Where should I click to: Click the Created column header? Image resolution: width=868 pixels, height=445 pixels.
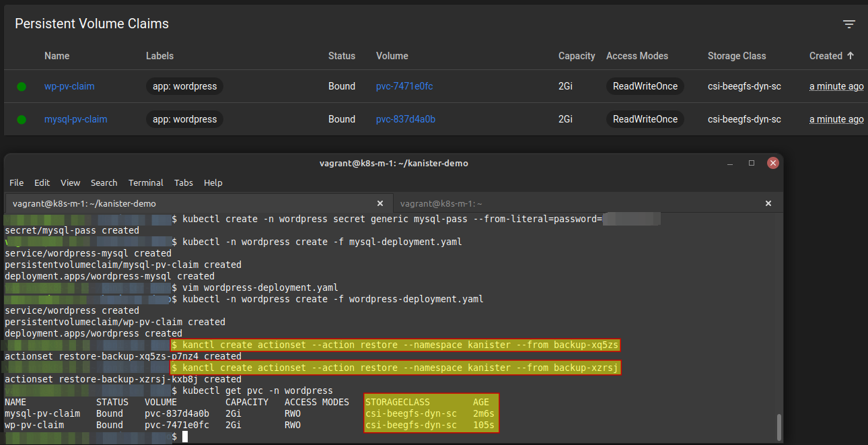coord(826,56)
